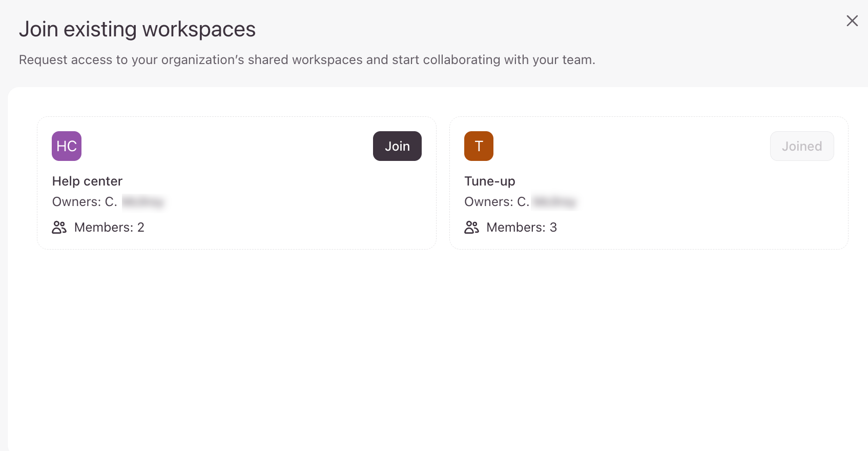Screen dimensions: 868x451
Task: Click the blank white area below workspace cards
Action: coord(436,348)
